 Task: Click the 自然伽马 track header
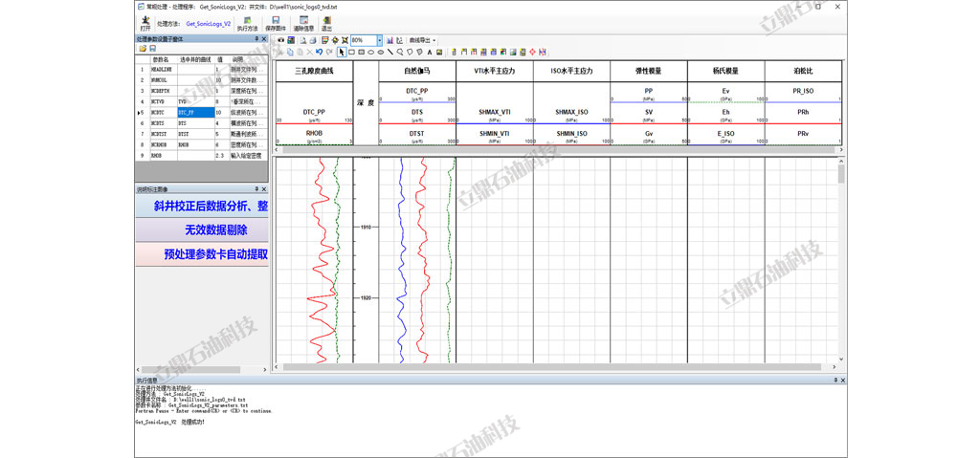417,71
